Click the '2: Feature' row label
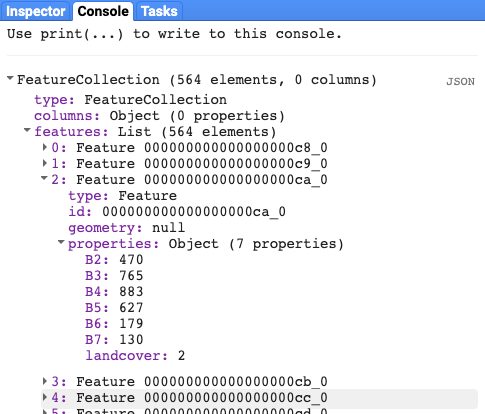Viewport: 485px width, 414px height. pyautogui.click(x=189, y=180)
